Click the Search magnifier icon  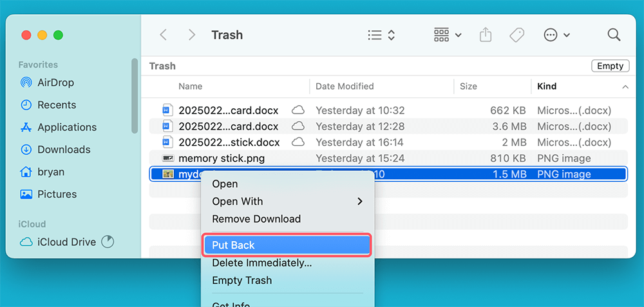614,35
